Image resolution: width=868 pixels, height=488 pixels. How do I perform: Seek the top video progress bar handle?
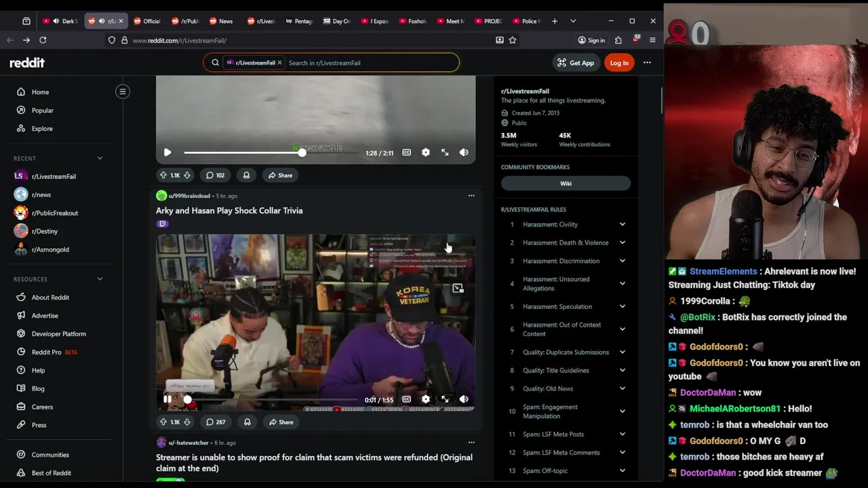(x=302, y=152)
